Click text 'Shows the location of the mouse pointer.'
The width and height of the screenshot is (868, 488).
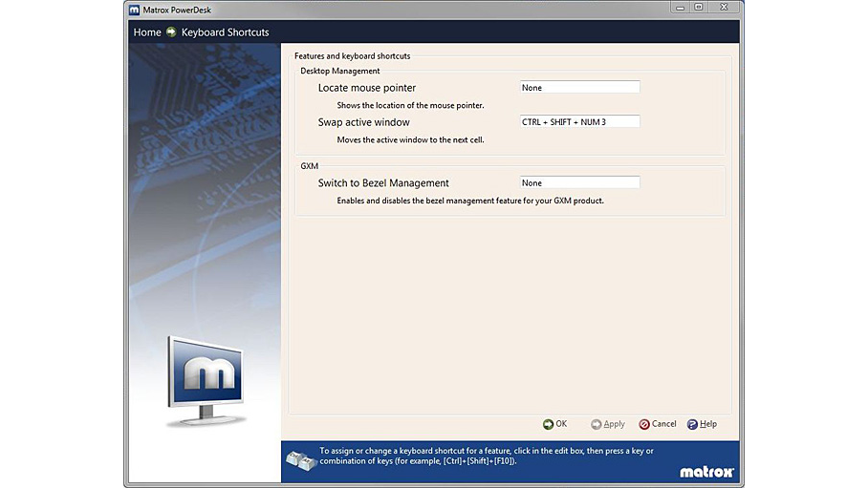point(410,105)
